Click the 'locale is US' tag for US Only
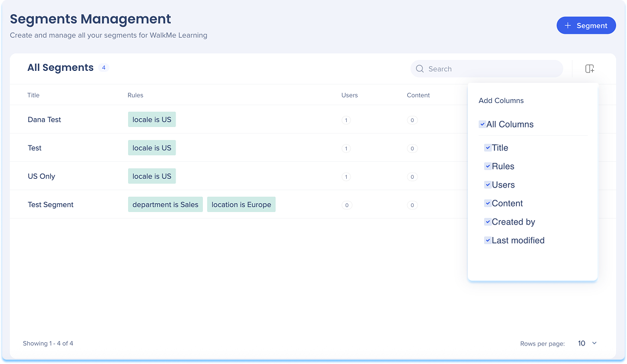 tap(152, 176)
